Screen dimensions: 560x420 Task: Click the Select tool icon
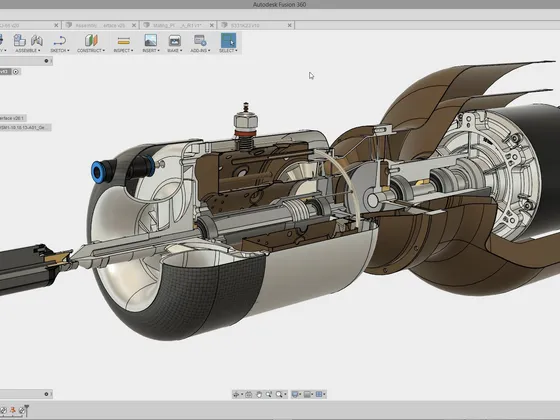[228, 40]
